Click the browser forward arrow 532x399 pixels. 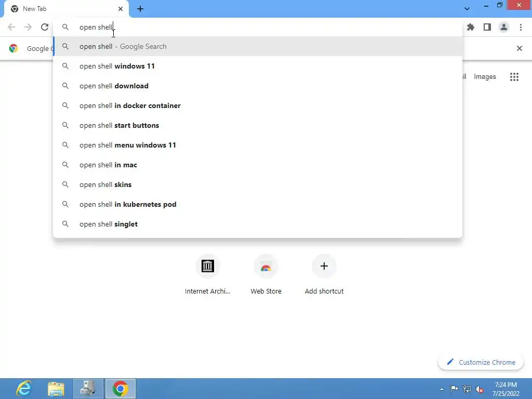28,27
